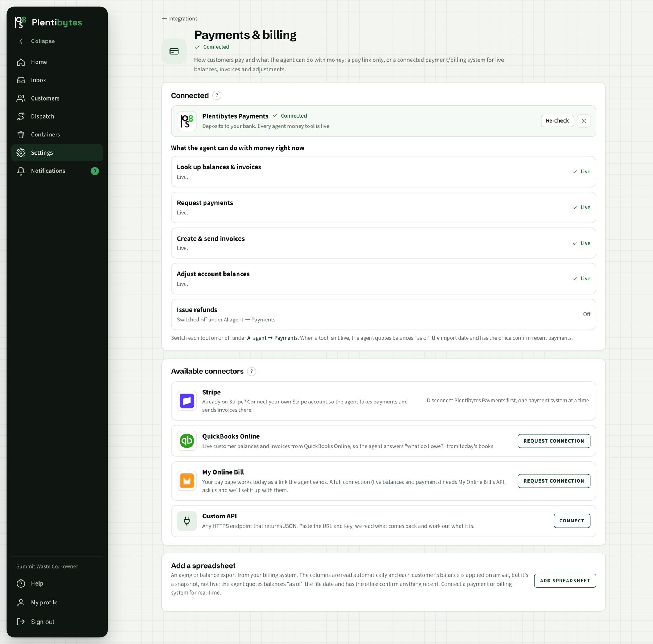Screen dimensions: 653x644
Task: Connect a Custom API endpoint
Action: click(572, 521)
